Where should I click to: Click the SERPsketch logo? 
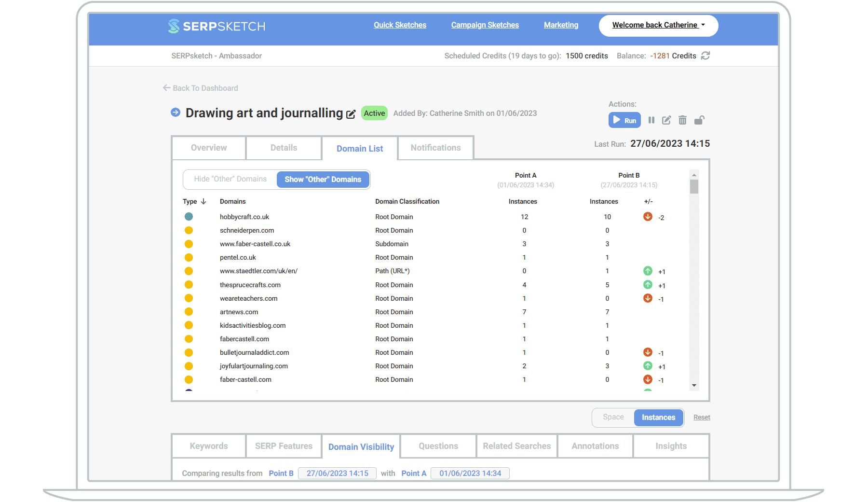coord(217,26)
